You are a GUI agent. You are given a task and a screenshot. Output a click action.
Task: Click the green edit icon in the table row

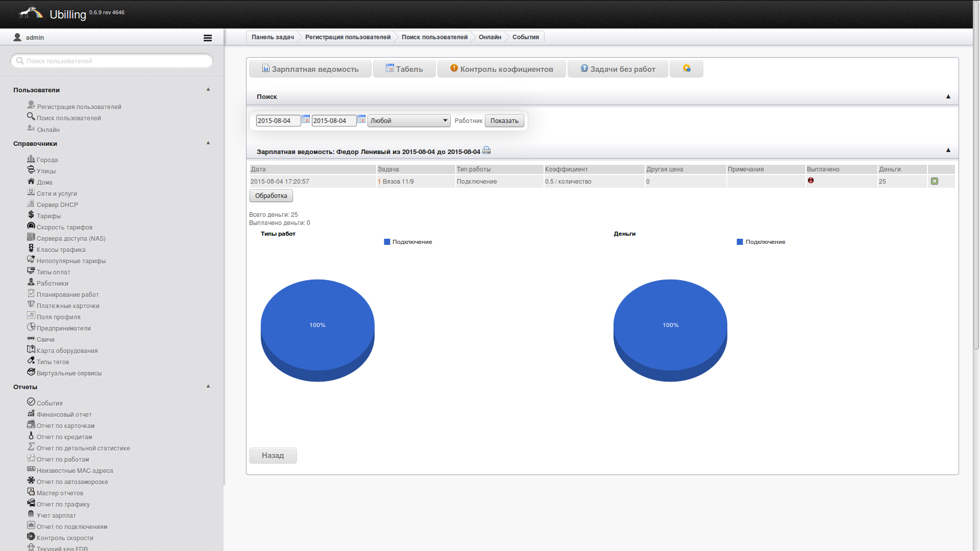(x=935, y=181)
